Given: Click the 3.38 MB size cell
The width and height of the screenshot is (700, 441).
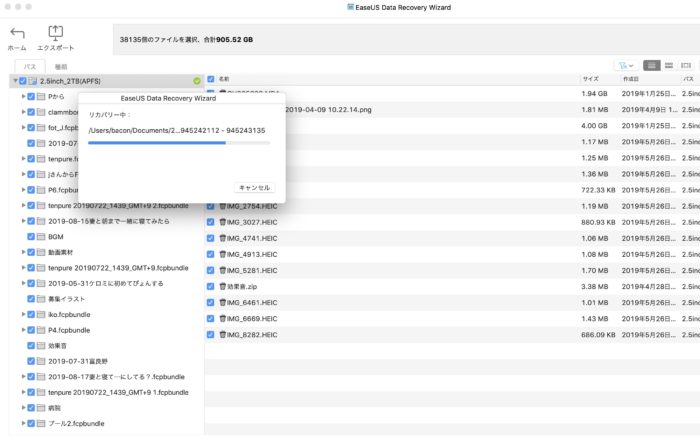Looking at the screenshot, I should (x=594, y=287).
